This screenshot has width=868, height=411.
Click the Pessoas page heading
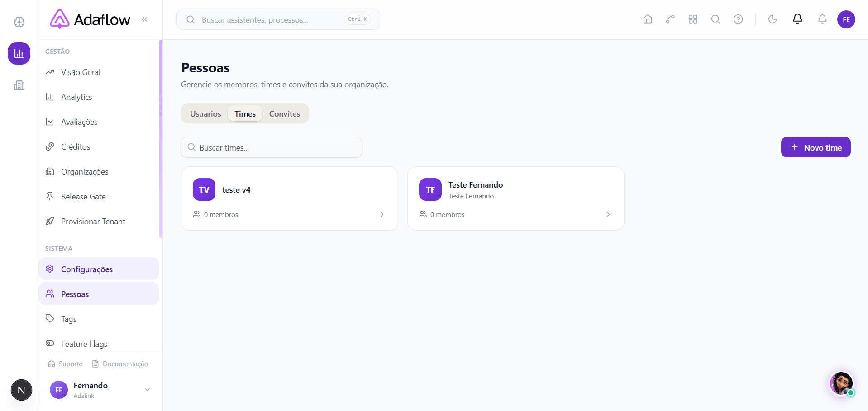pos(205,68)
